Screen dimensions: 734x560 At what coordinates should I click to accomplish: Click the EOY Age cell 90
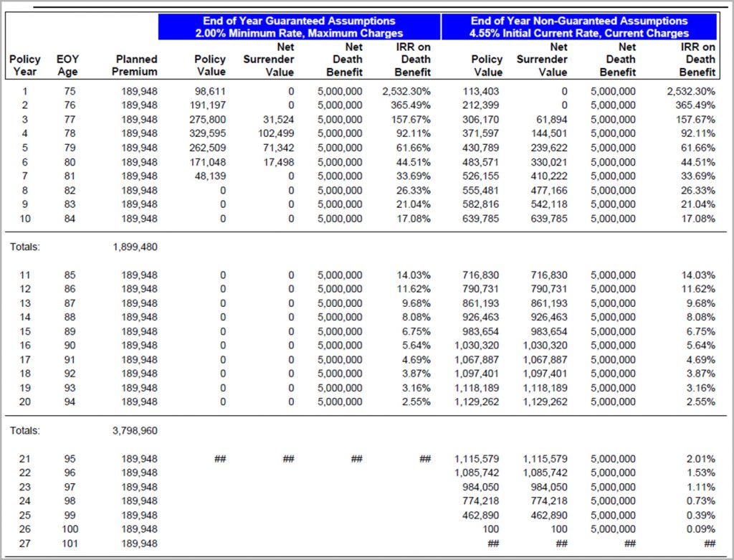tap(70, 346)
